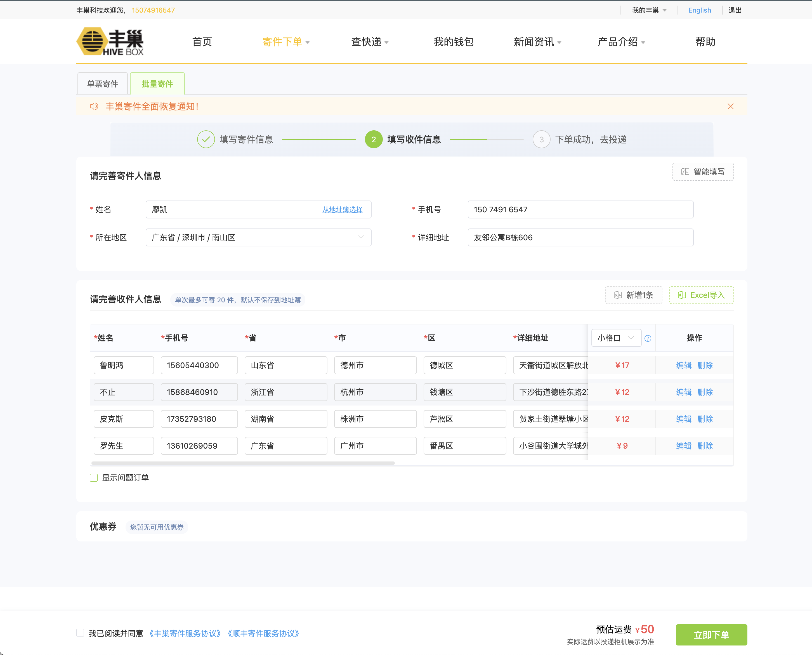Image resolution: width=812 pixels, height=655 pixels.
Task: Click the Hive Box logo
Action: click(110, 41)
